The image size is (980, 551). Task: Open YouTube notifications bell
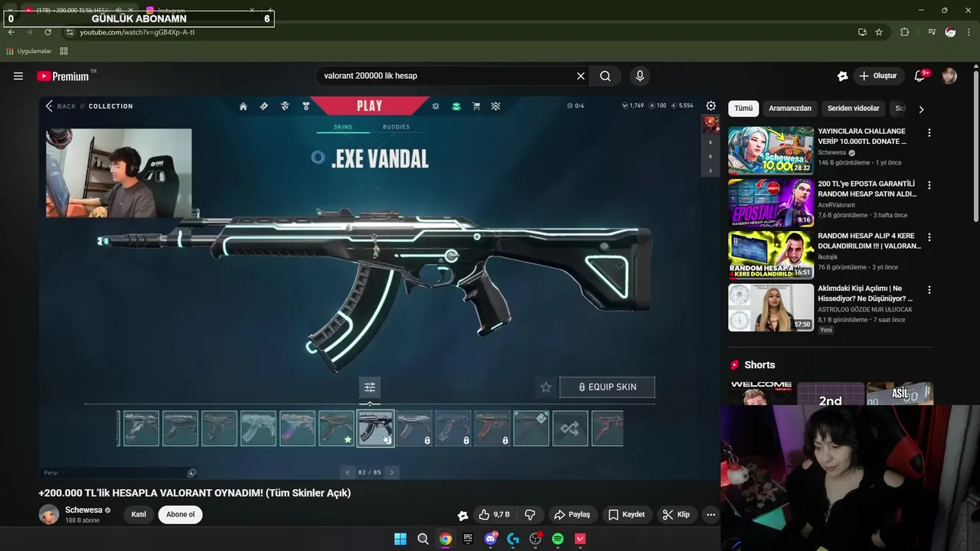(920, 76)
